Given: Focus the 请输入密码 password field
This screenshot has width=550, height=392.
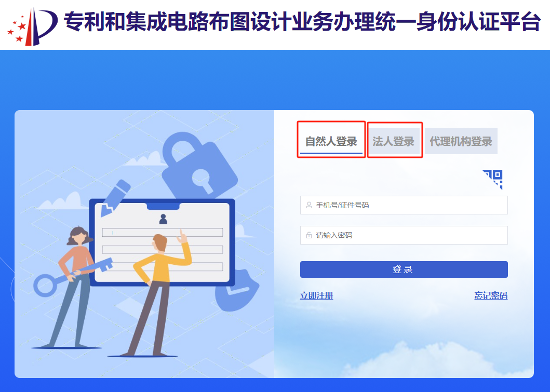Looking at the screenshot, I should pyautogui.click(x=404, y=235).
